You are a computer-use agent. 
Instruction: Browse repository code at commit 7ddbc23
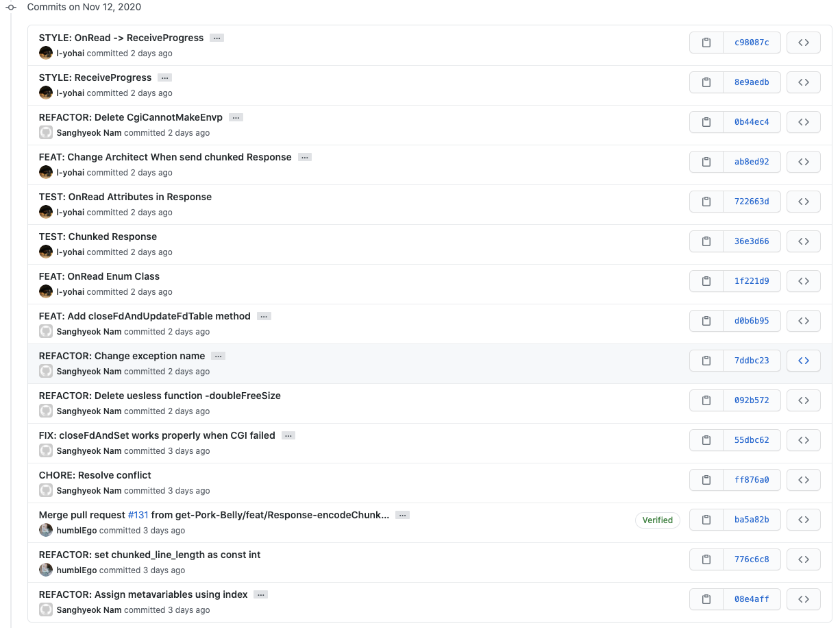(x=803, y=361)
